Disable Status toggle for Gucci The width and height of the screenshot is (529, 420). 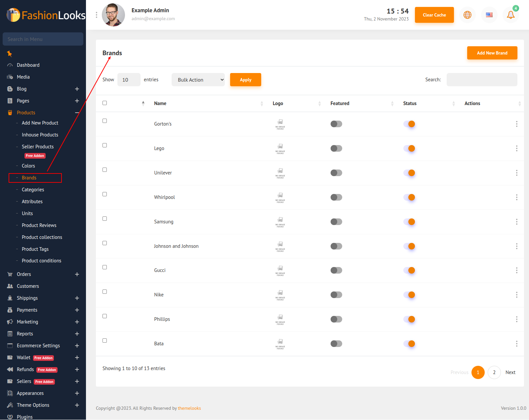tap(409, 270)
